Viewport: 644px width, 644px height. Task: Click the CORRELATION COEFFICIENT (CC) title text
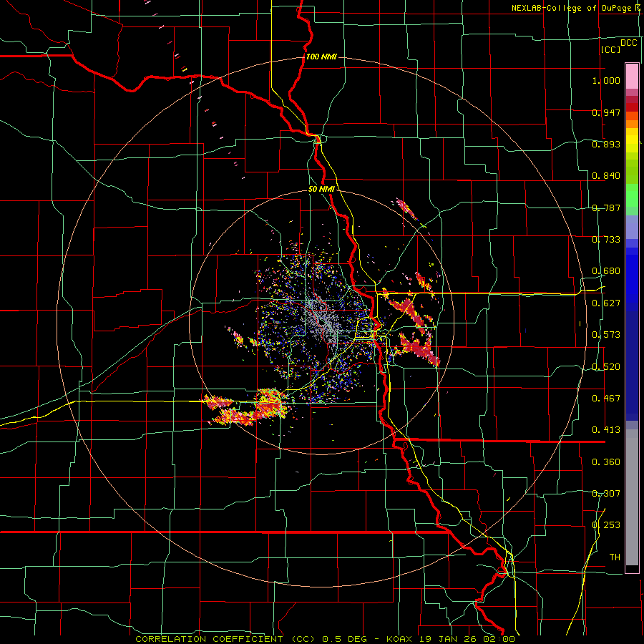click(x=225, y=639)
